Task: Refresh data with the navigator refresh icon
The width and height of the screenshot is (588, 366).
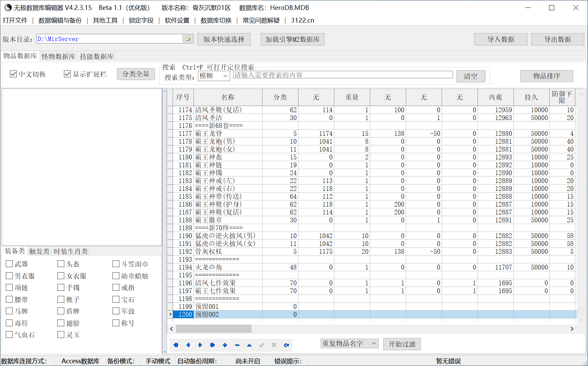Action: tap(286, 345)
